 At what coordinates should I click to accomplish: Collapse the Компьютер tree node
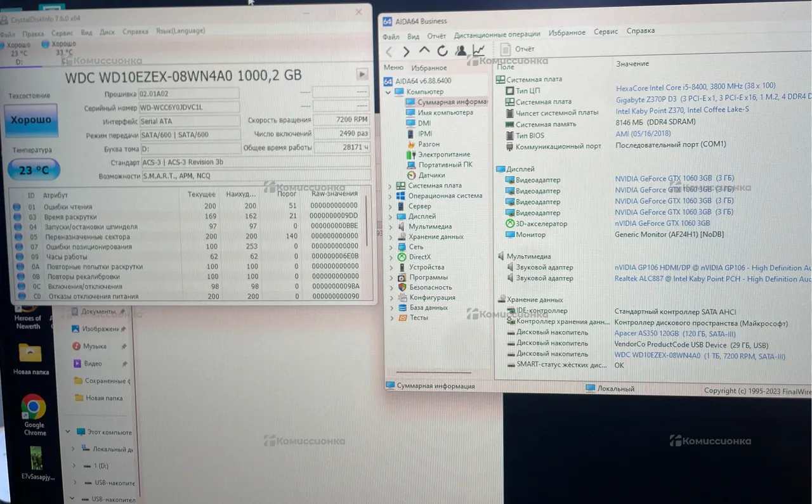390,91
